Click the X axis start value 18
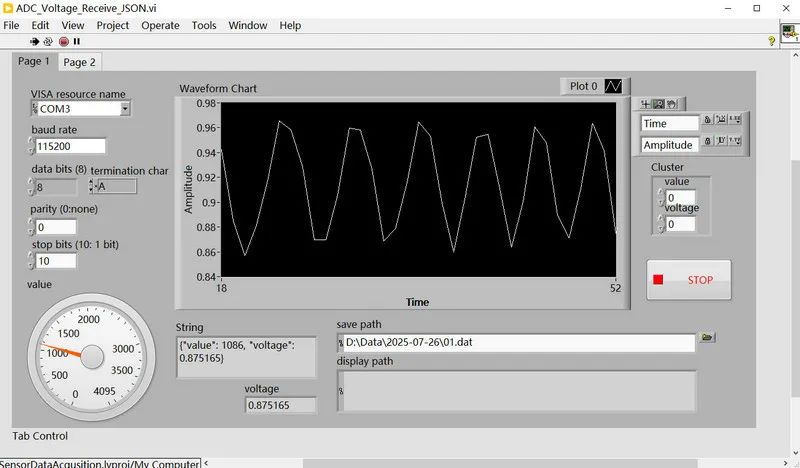800x468 pixels. 221,288
